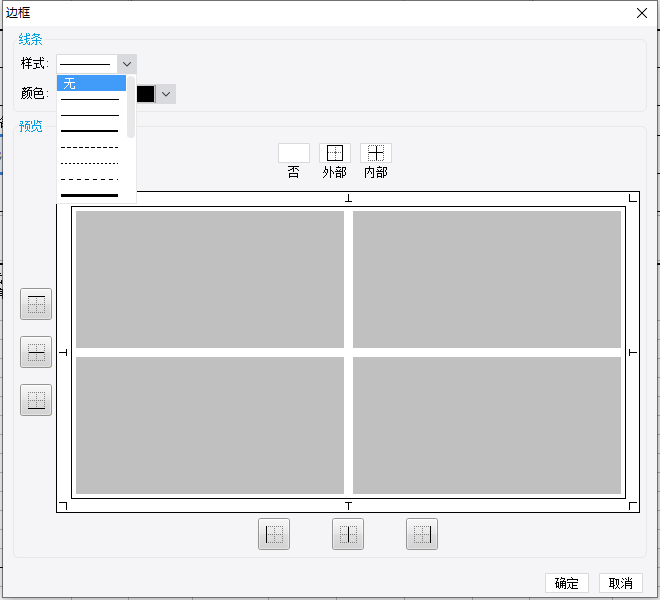Click the 外部 label text
The height and width of the screenshot is (600, 660).
click(335, 172)
